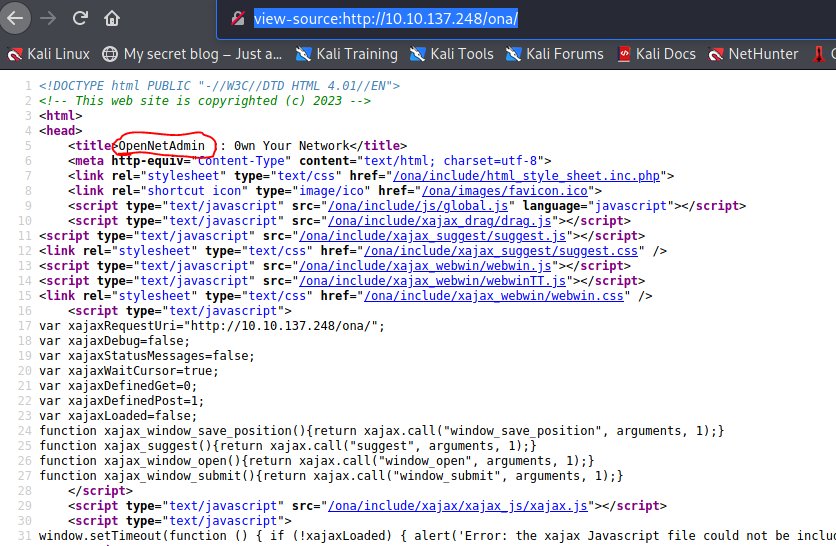The height and width of the screenshot is (546, 836).
Task: Click the xajaxDefinedGet=0 line
Action: tap(118, 386)
